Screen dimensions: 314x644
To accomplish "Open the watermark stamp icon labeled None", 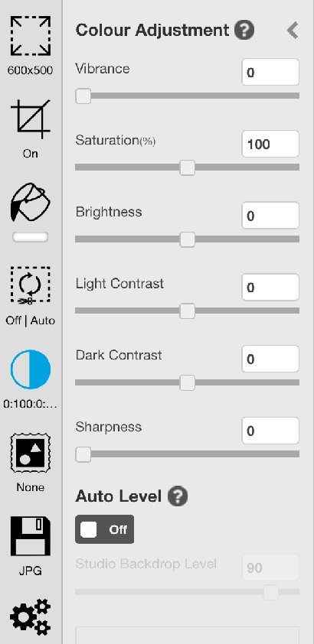I will pos(31,453).
